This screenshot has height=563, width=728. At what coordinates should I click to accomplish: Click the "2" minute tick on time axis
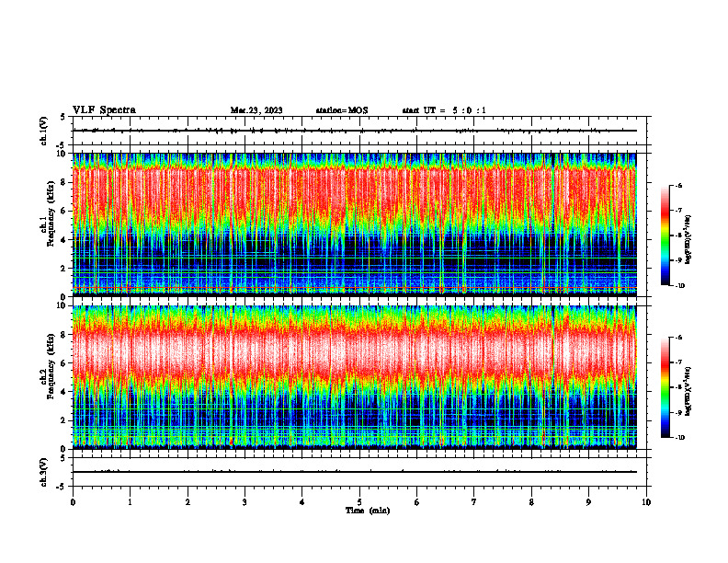pyautogui.click(x=188, y=502)
